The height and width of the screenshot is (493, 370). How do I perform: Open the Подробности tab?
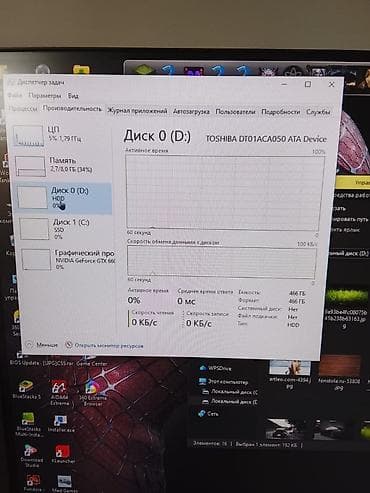point(281,112)
